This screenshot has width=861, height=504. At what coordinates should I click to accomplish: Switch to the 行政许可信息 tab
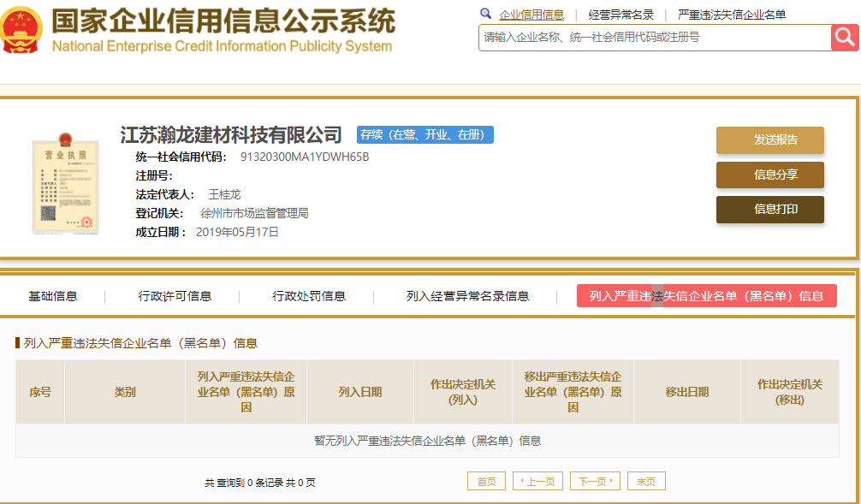tap(175, 296)
